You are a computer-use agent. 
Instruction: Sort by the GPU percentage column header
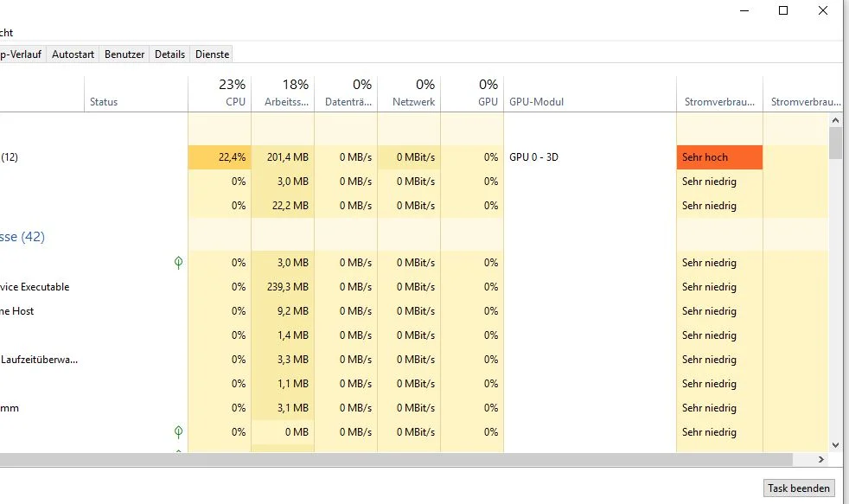tap(472, 93)
